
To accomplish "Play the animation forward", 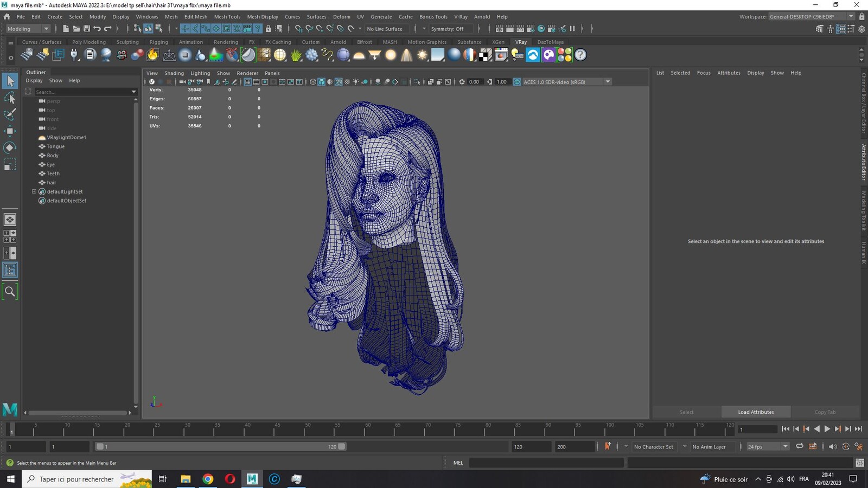I will [827, 429].
